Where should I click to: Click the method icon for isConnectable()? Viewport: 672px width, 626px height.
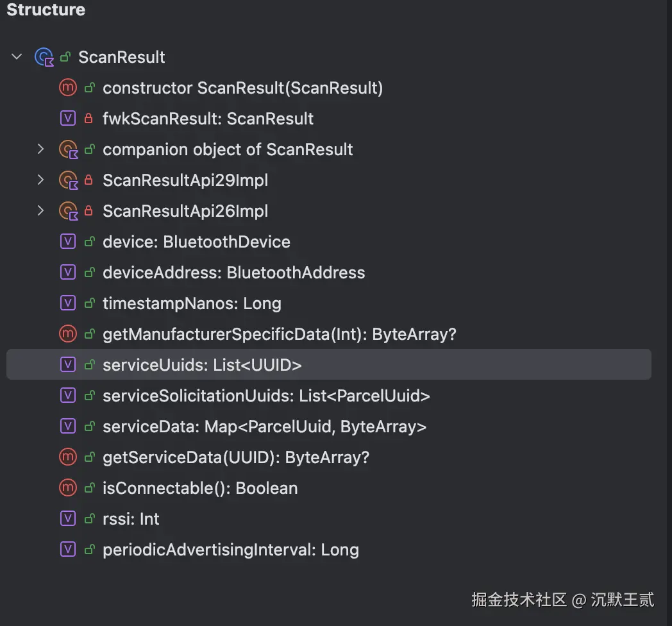tap(68, 487)
